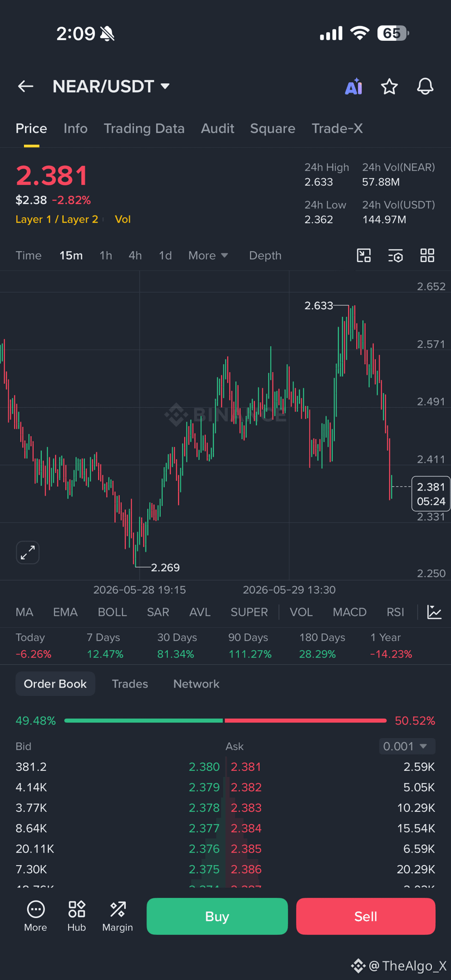This screenshot has height=980, width=451.
Task: Tap the battery indicator showing 65
Action: point(393,33)
